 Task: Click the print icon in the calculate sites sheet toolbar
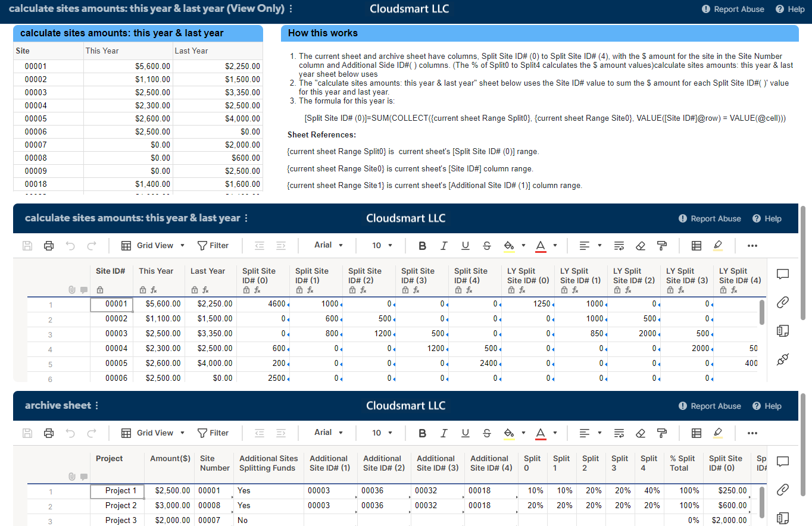pos(49,246)
